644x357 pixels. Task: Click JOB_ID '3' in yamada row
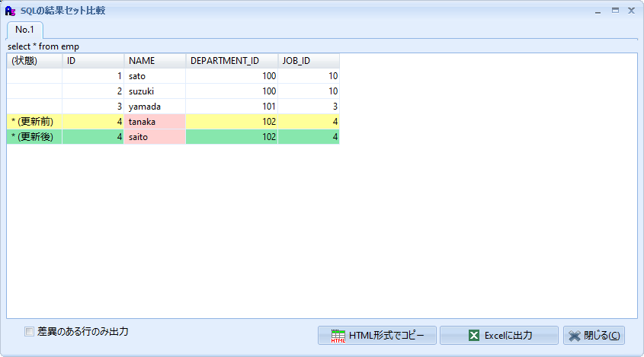(309, 107)
